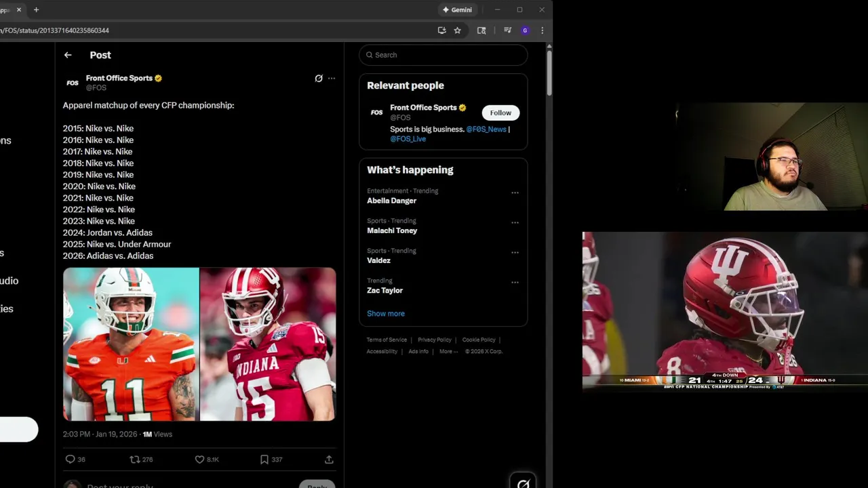Bookmark this page with star icon

457,30
